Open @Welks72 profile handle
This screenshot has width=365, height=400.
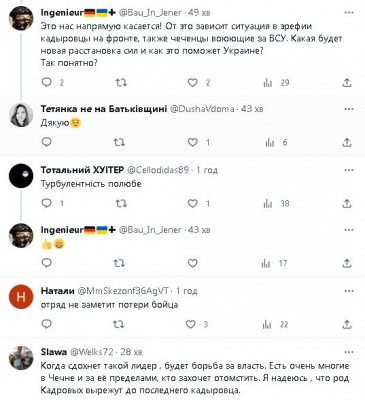click(92, 352)
